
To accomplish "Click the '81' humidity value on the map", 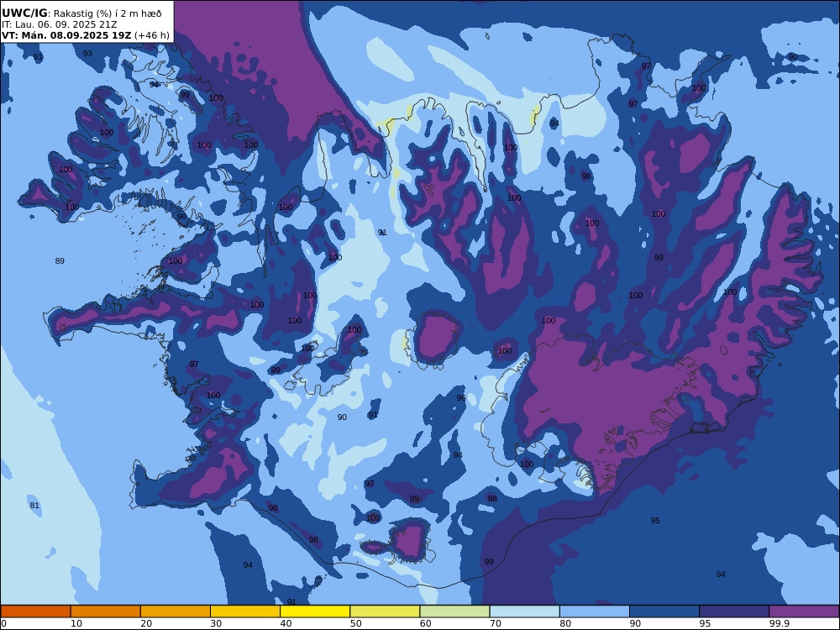I will click(34, 505).
